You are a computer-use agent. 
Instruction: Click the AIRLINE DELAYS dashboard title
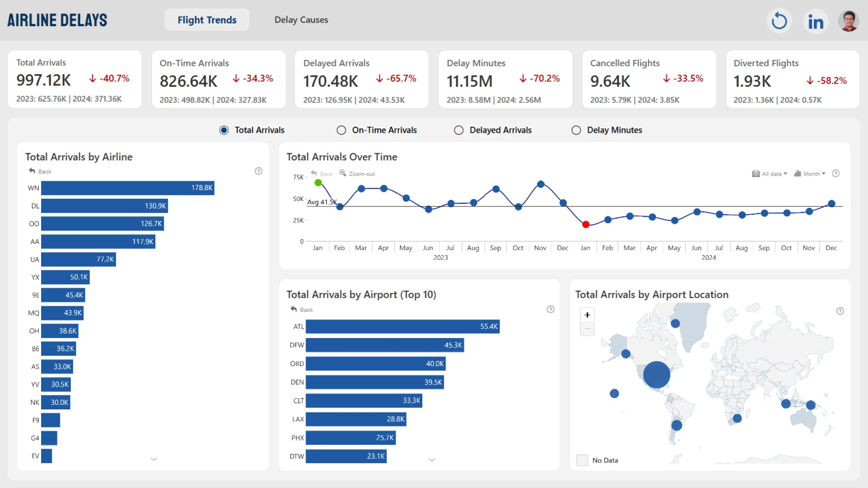pos(57,20)
